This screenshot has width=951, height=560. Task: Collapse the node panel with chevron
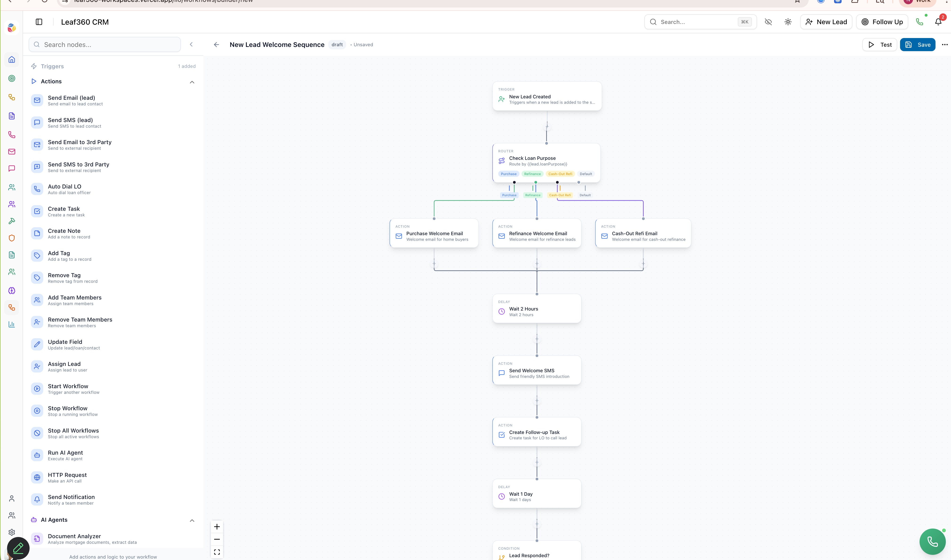[191, 45]
